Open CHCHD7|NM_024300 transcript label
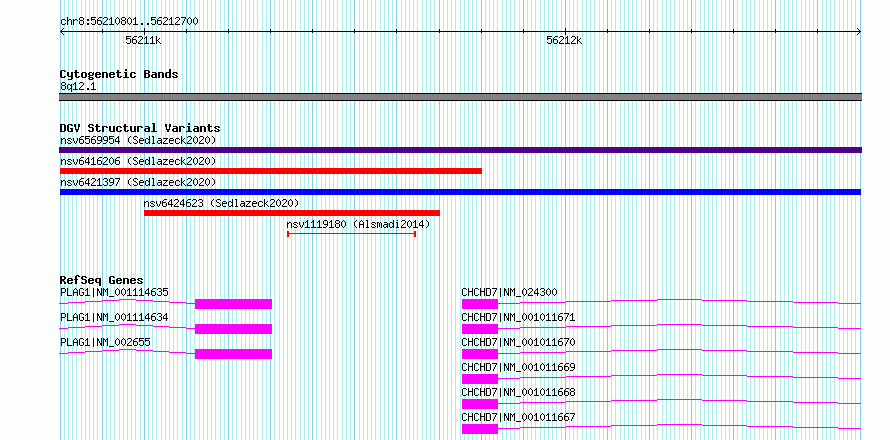Viewport: 890px width, 440px height. pyautogui.click(x=510, y=293)
